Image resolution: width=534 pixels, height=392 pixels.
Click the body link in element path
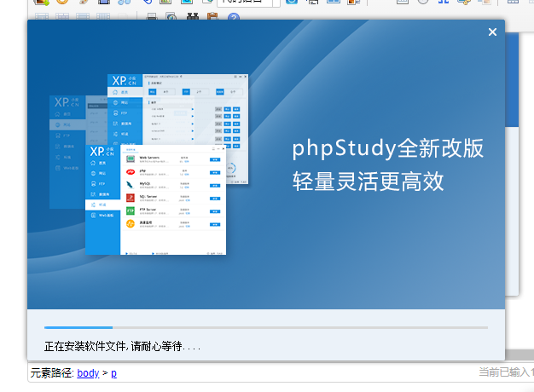87,373
